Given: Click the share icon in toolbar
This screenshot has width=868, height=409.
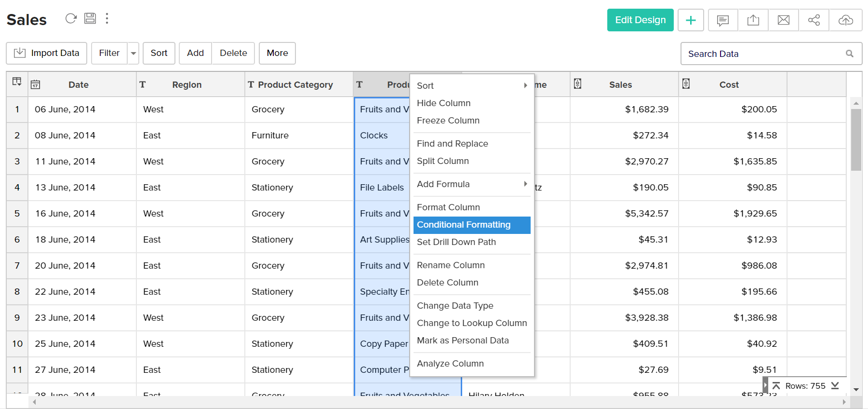Looking at the screenshot, I should coord(814,20).
